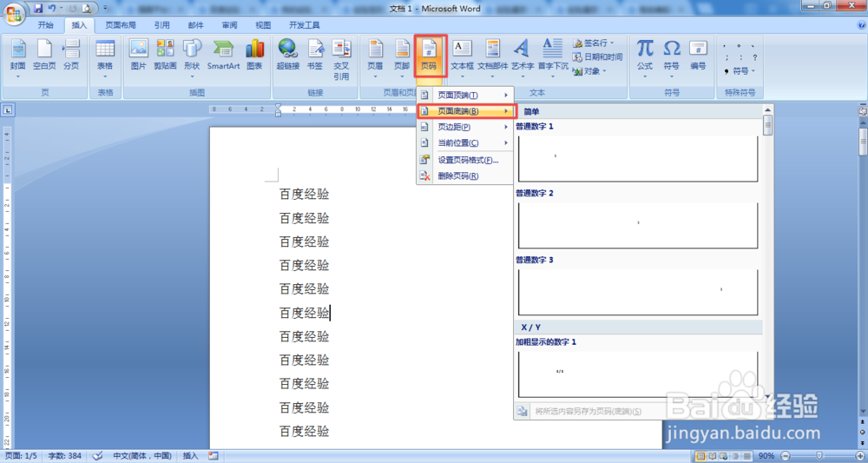Image resolution: width=868 pixels, height=463 pixels.
Task: Click the Page Number (页码) button
Action: [429, 56]
